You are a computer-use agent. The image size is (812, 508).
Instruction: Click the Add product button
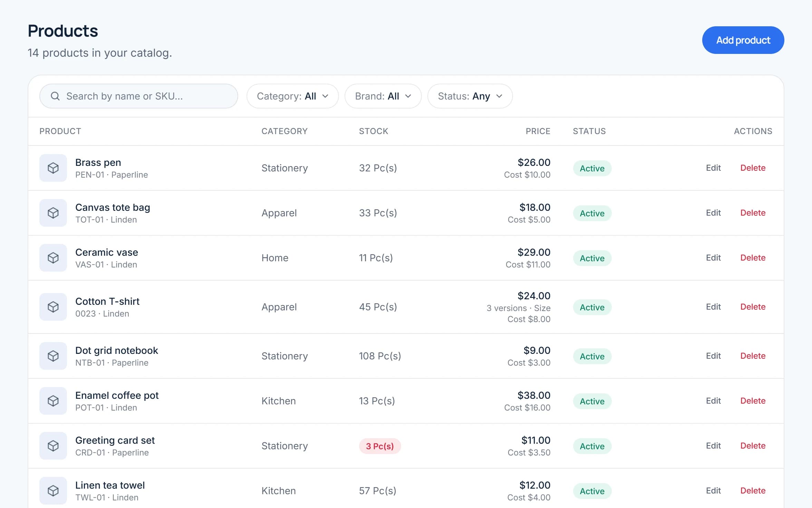(743, 40)
